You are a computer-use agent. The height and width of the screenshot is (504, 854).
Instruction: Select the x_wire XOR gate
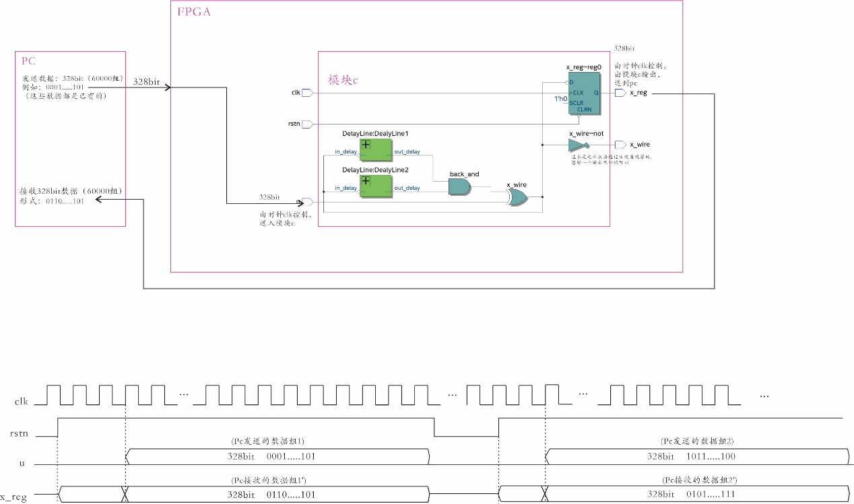(x=517, y=196)
